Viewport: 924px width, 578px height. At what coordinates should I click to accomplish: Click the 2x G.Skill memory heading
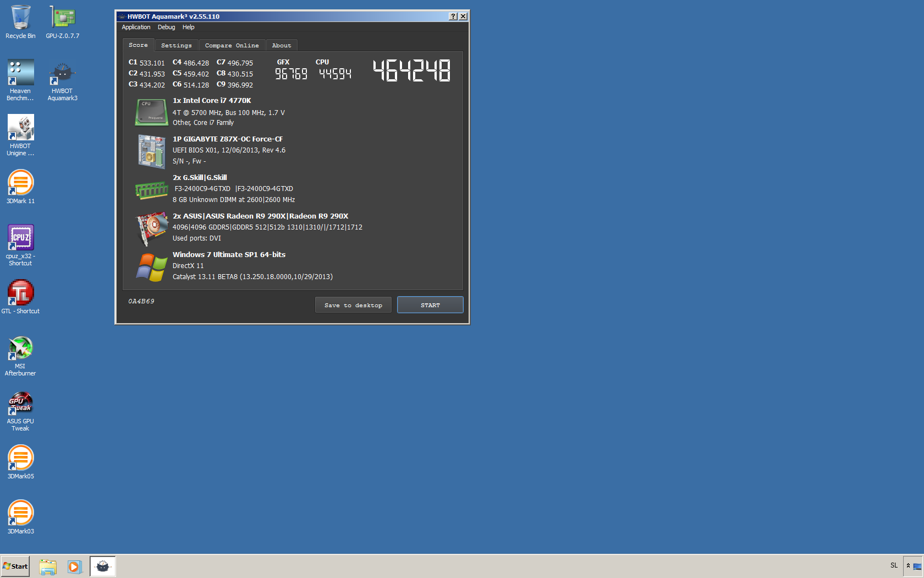(200, 178)
